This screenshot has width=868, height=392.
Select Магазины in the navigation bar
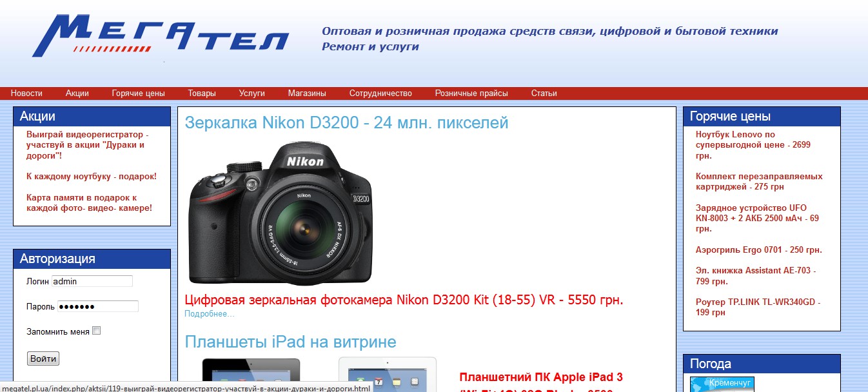click(x=307, y=93)
